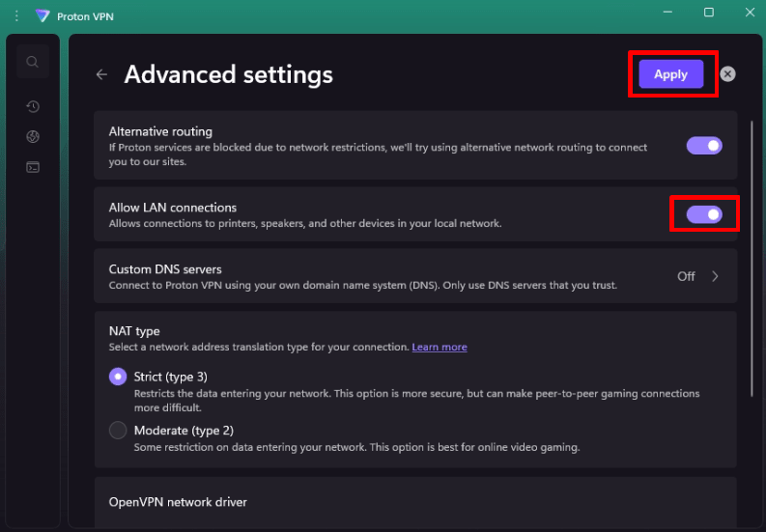Go back using the left arrow icon
This screenshot has width=766, height=532.
tap(101, 74)
